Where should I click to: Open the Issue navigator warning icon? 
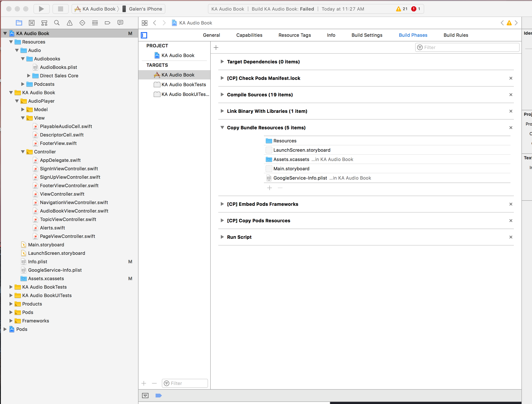tap(69, 23)
